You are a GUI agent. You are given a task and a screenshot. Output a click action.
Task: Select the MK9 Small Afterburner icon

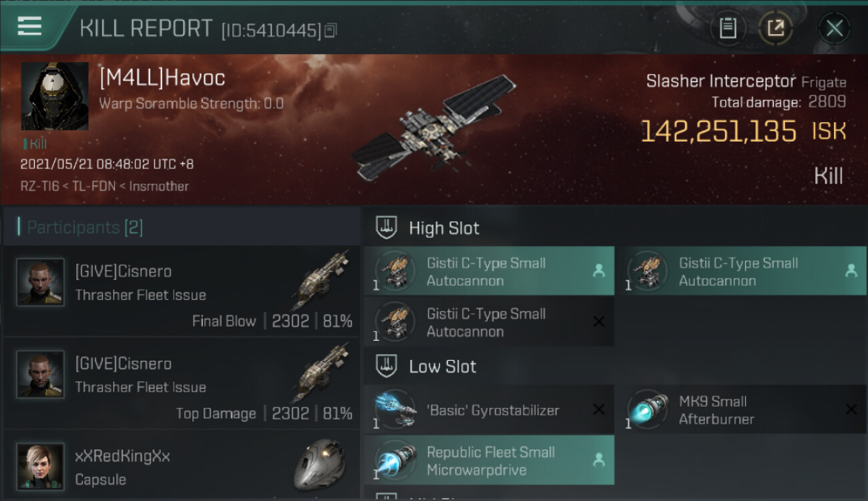[x=648, y=409]
